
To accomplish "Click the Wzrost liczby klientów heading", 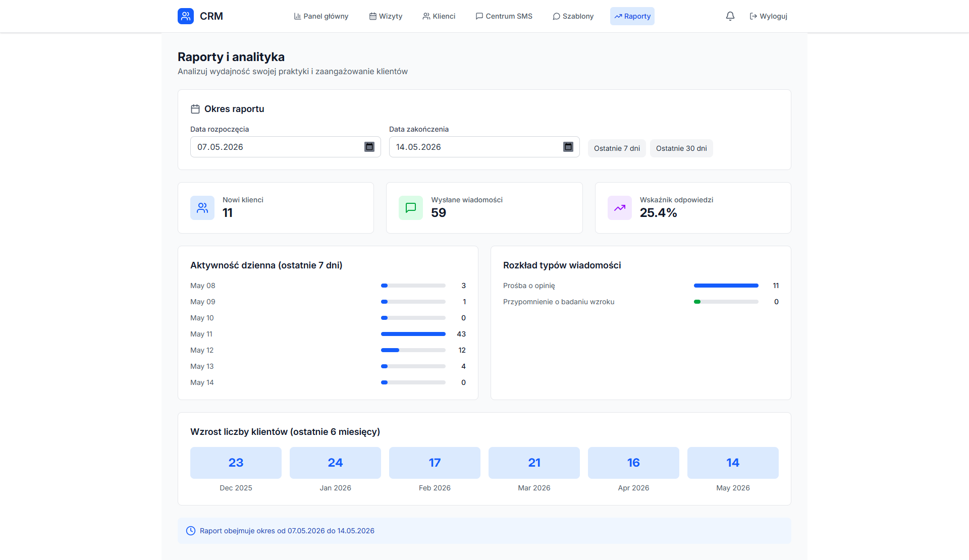I will click(x=285, y=432).
